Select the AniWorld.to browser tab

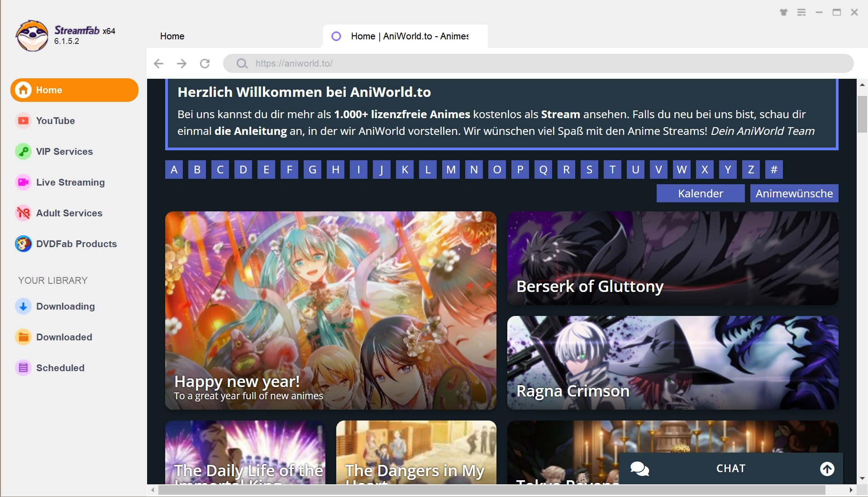coord(405,36)
